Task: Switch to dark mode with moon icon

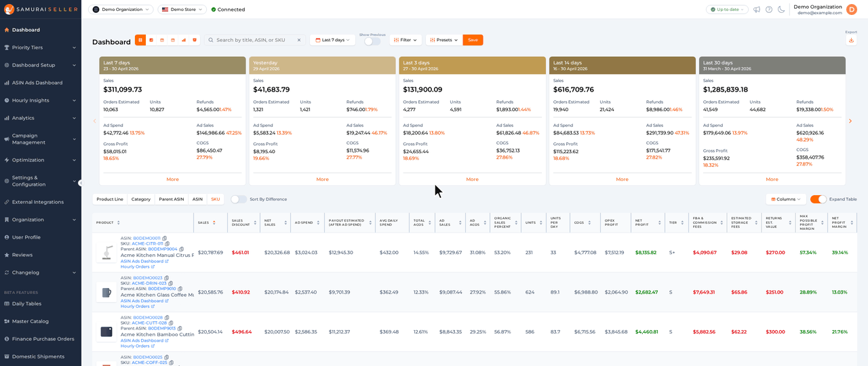Action: tap(781, 9)
